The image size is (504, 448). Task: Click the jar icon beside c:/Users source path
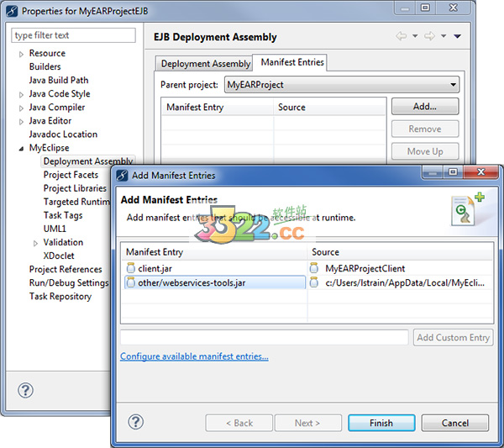click(x=314, y=282)
